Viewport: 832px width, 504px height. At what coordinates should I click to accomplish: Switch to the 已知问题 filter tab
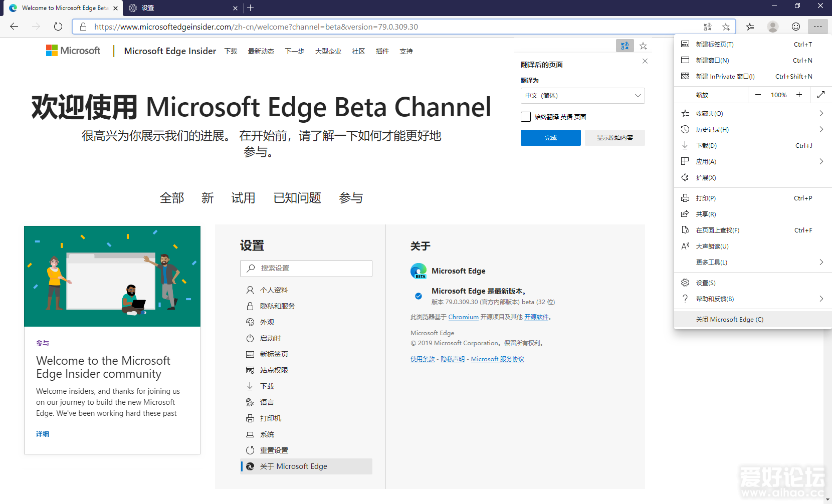pyautogui.click(x=297, y=198)
